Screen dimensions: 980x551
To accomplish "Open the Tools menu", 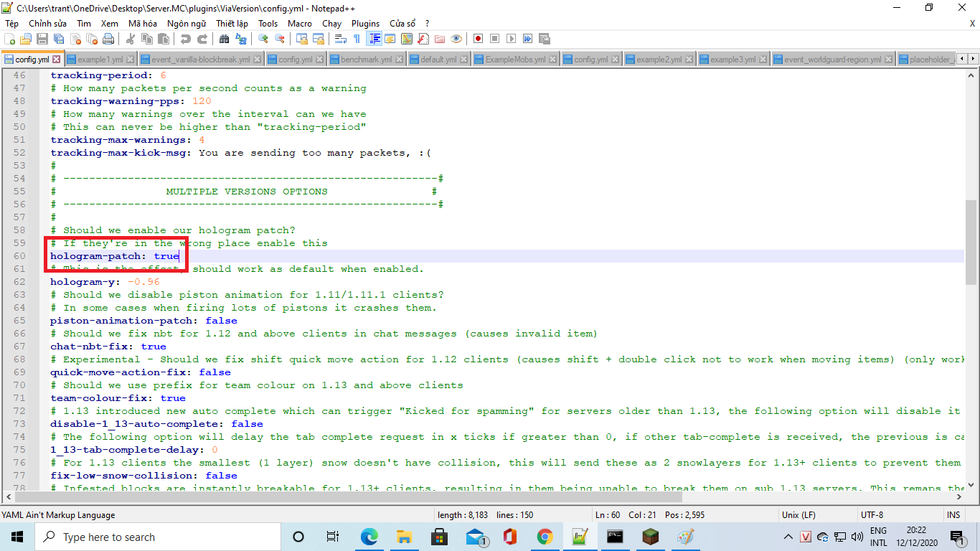I will [268, 23].
